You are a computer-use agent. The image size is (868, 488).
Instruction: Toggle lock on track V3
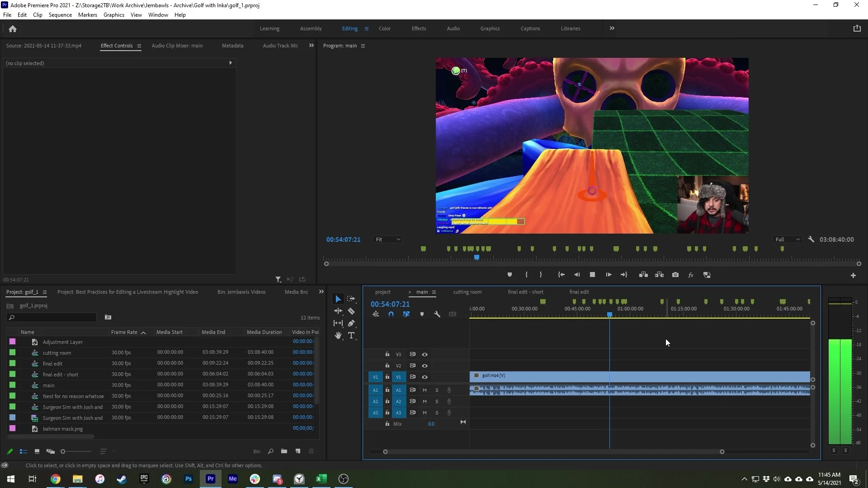click(x=387, y=354)
